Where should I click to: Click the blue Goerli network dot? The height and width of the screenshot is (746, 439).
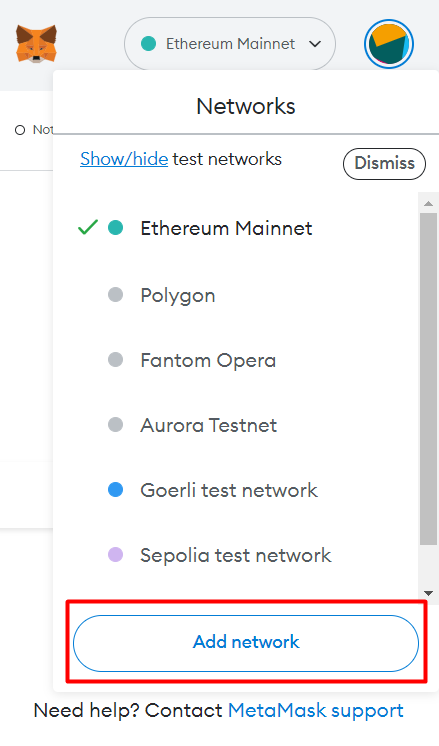pos(116,490)
